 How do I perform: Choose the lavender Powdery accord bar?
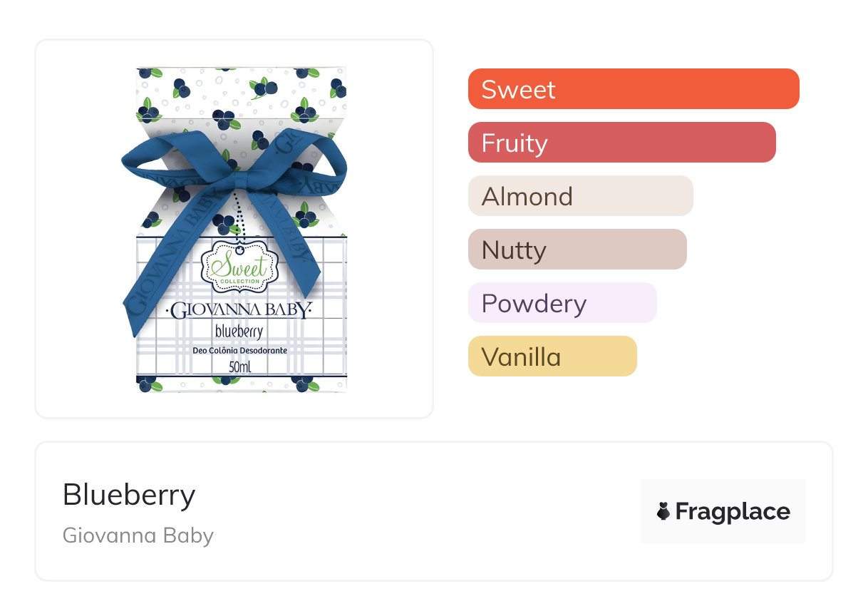pyautogui.click(x=562, y=303)
